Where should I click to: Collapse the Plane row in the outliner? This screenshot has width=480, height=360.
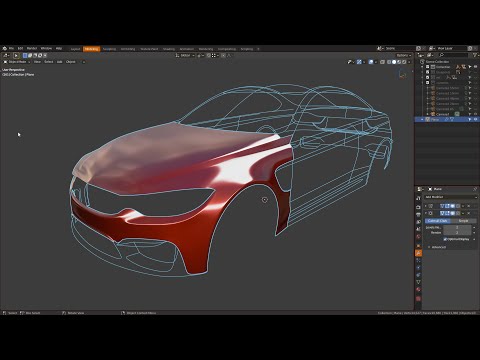[422, 119]
